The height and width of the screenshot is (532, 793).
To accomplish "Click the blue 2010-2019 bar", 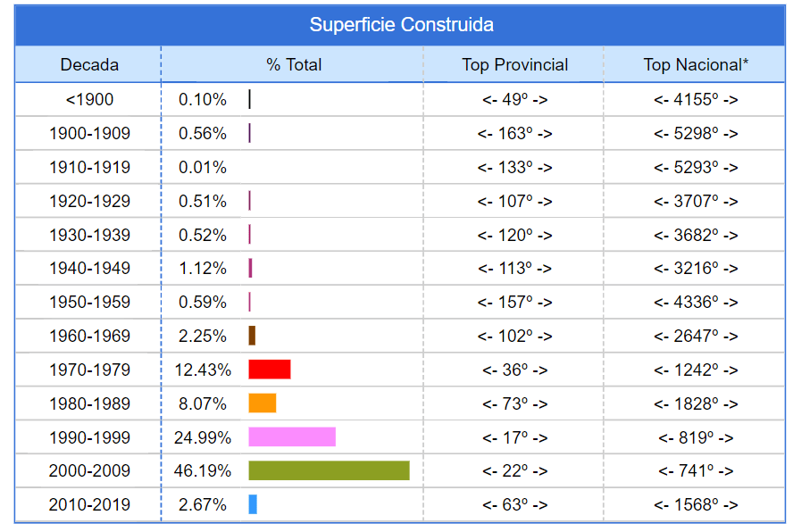I will (253, 504).
